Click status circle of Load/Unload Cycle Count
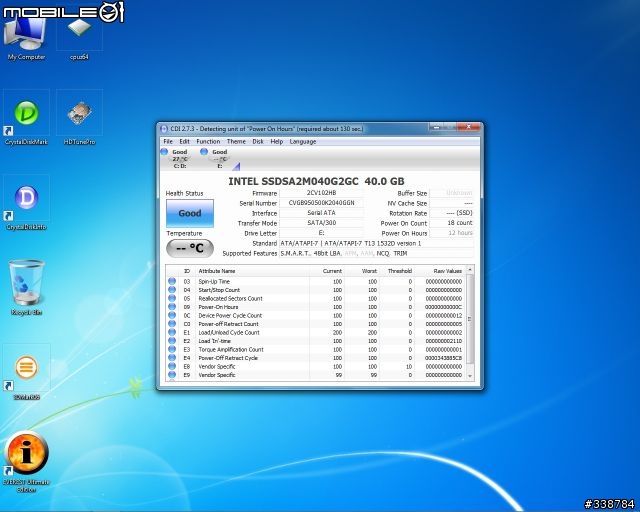This screenshot has height=512, width=640. tap(172, 332)
